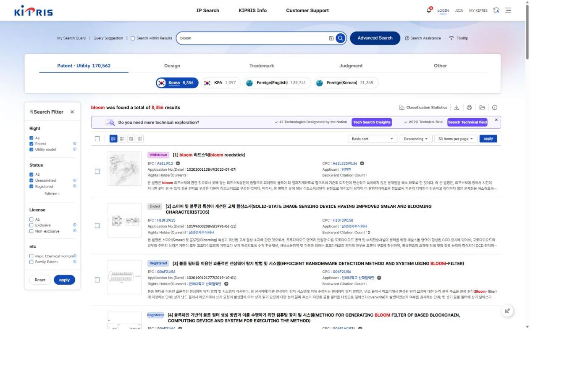Viewport: 588px width, 365px height.
Task: Click info icon next to Utility model filter
Action: pyautogui.click(x=75, y=149)
